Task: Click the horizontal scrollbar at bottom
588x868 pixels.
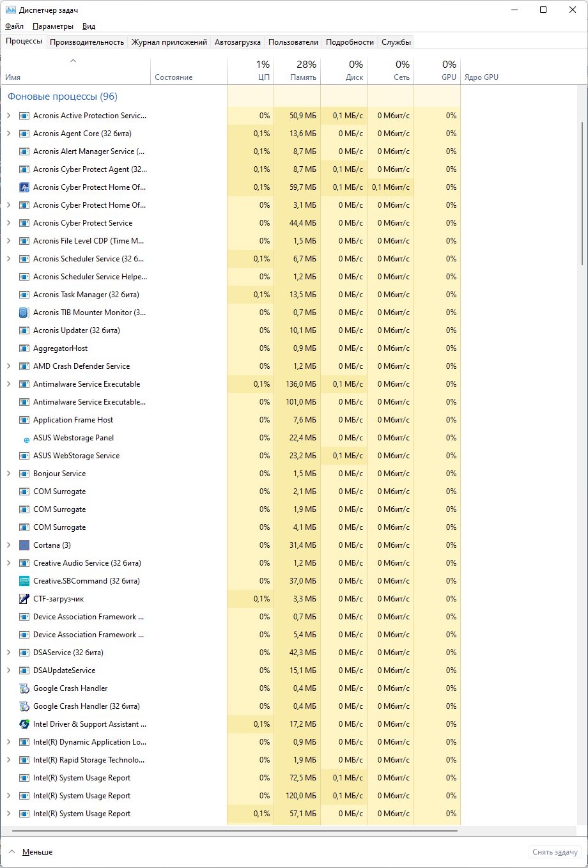Action: (x=235, y=831)
